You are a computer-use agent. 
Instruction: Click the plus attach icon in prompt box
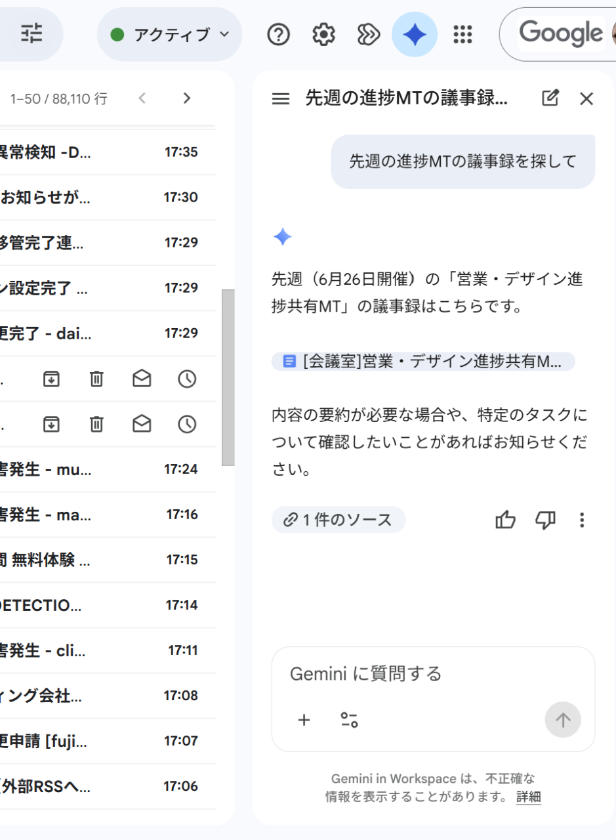(x=304, y=720)
